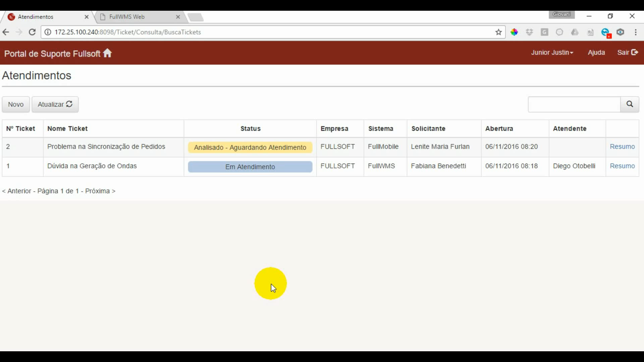Click the Solicitante column header
Image resolution: width=644 pixels, height=362 pixels.
428,129
